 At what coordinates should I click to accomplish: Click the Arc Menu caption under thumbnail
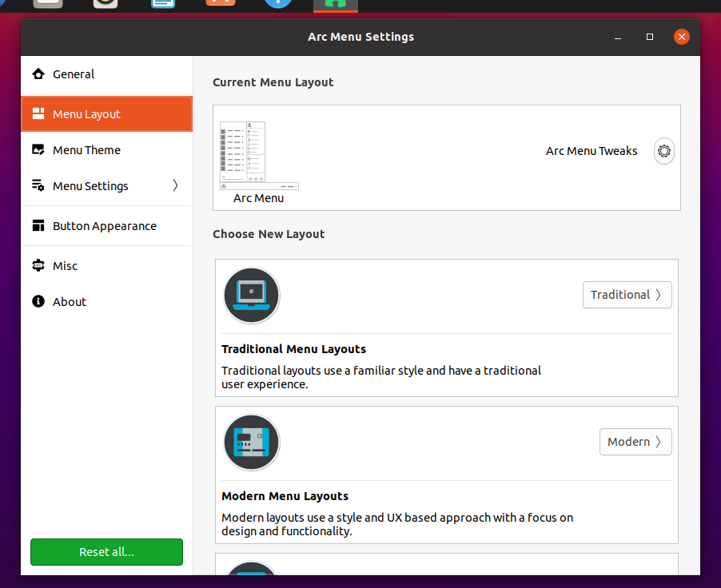pos(258,198)
